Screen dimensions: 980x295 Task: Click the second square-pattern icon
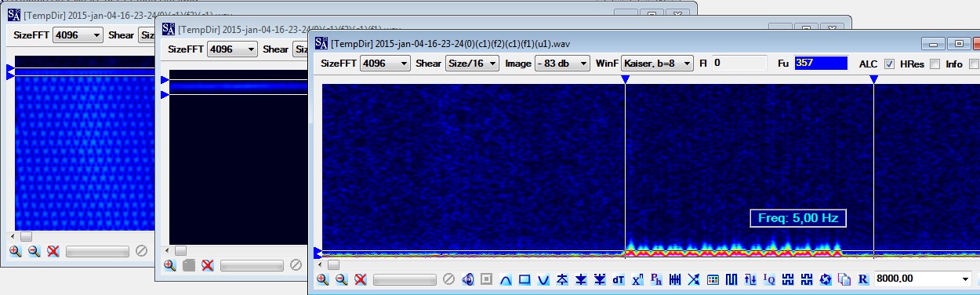pos(807,279)
